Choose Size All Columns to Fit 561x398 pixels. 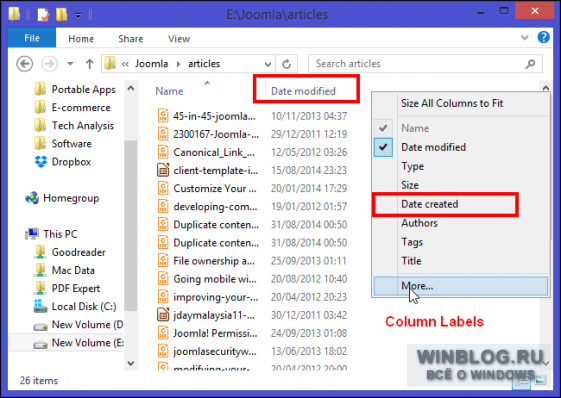click(x=452, y=103)
